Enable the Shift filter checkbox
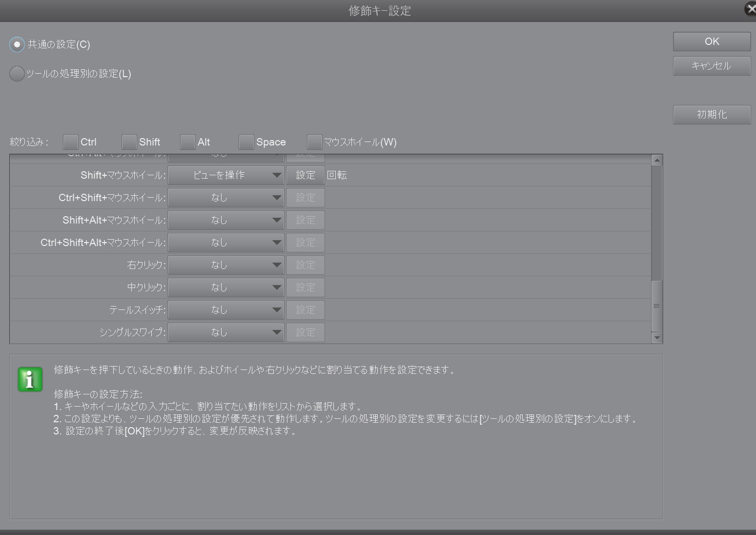Viewport: 756px width, 535px height. click(x=129, y=142)
